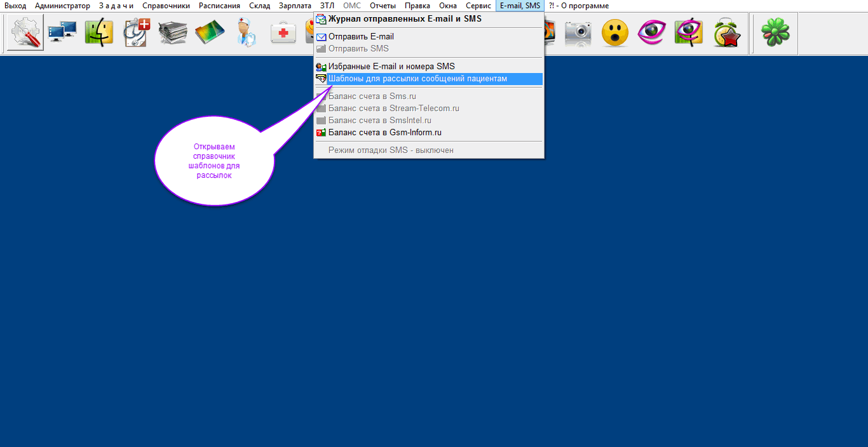Viewport: 868px width, 447px height.
Task: Open the networked computers toolbar icon
Action: 62,32
